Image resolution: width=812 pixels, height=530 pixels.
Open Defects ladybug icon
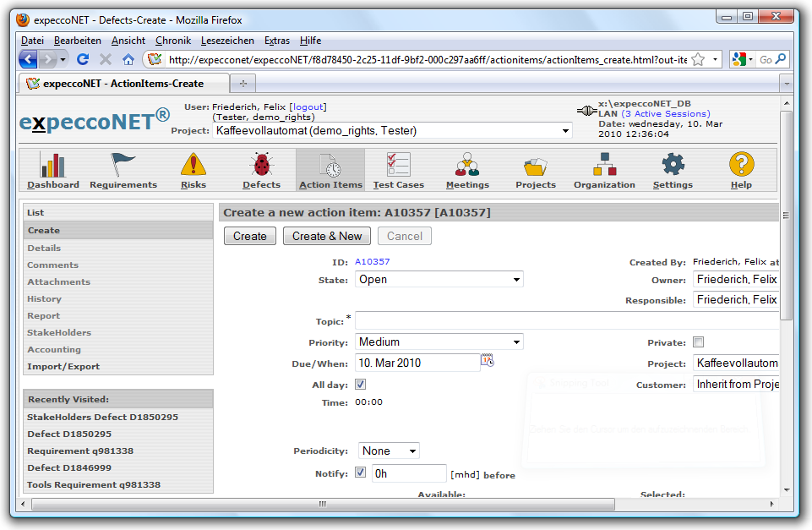point(261,165)
